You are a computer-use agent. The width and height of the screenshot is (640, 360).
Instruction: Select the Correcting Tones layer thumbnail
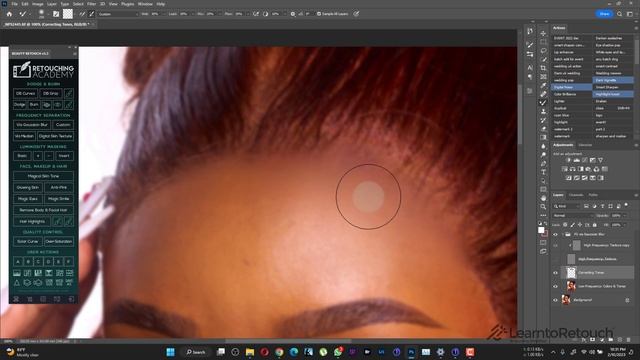571,273
